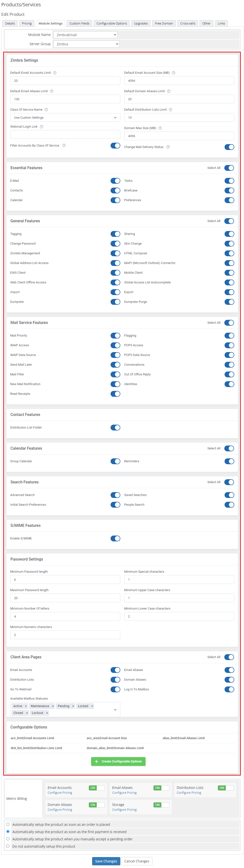Click help icon beside Default Email Accounts Limit
The image size is (244, 868).
(x=55, y=73)
